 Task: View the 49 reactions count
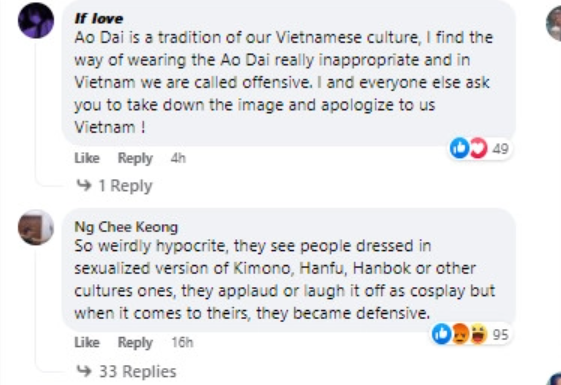click(x=501, y=148)
